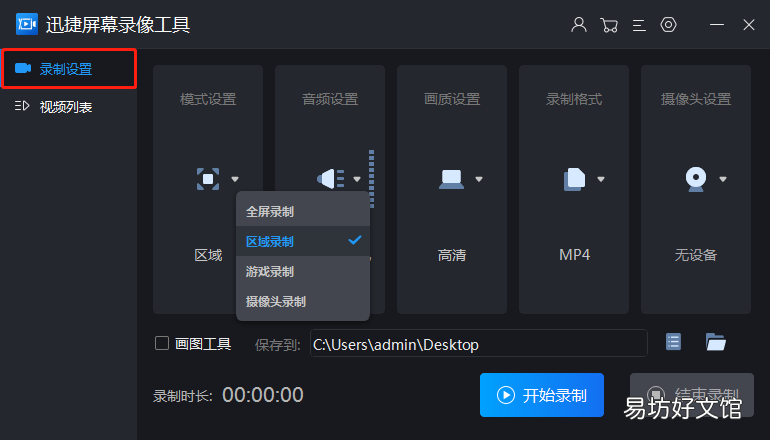Click the audio speaker icon
Image resolution: width=770 pixels, height=440 pixels.
pyautogui.click(x=330, y=179)
